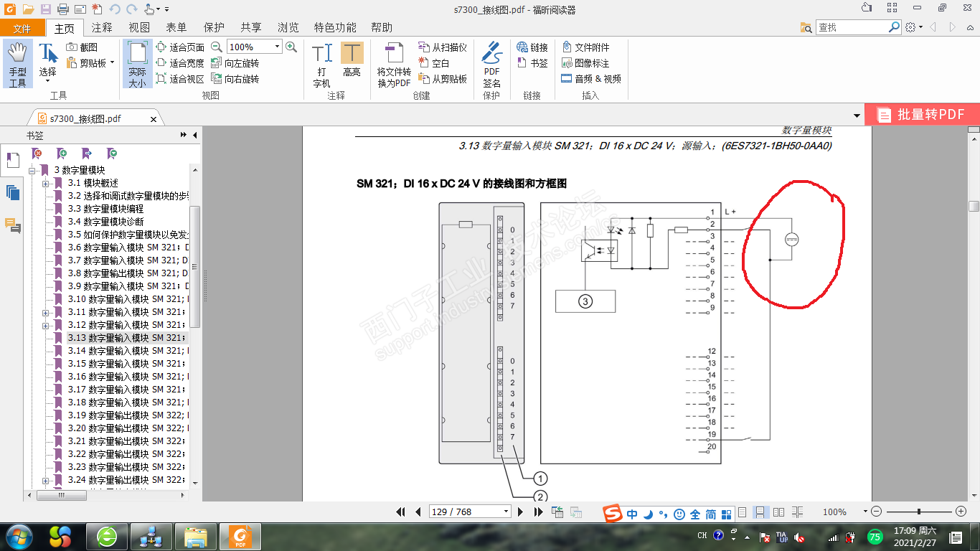The width and height of the screenshot is (980, 551).
Task: Delete bookmark icon in bookmarks panel
Action: click(x=37, y=154)
